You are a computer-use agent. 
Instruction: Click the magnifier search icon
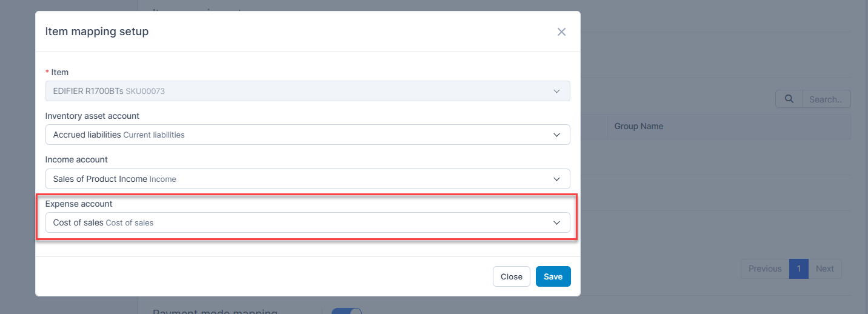pos(789,99)
